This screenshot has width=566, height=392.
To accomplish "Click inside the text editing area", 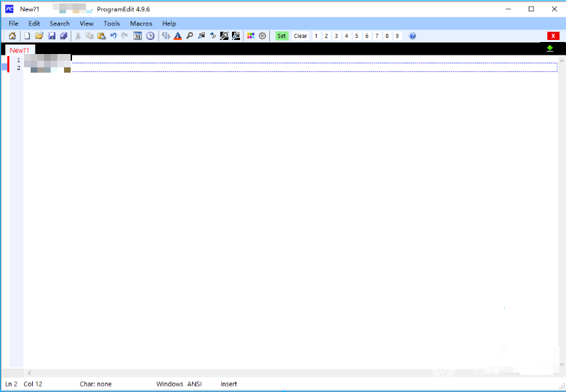I will 291,211.
